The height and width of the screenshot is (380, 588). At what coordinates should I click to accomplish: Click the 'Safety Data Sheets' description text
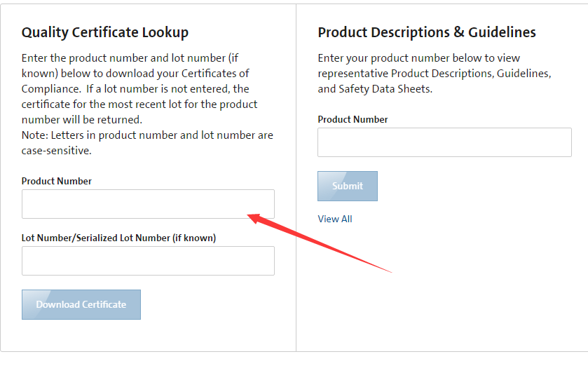point(385,89)
